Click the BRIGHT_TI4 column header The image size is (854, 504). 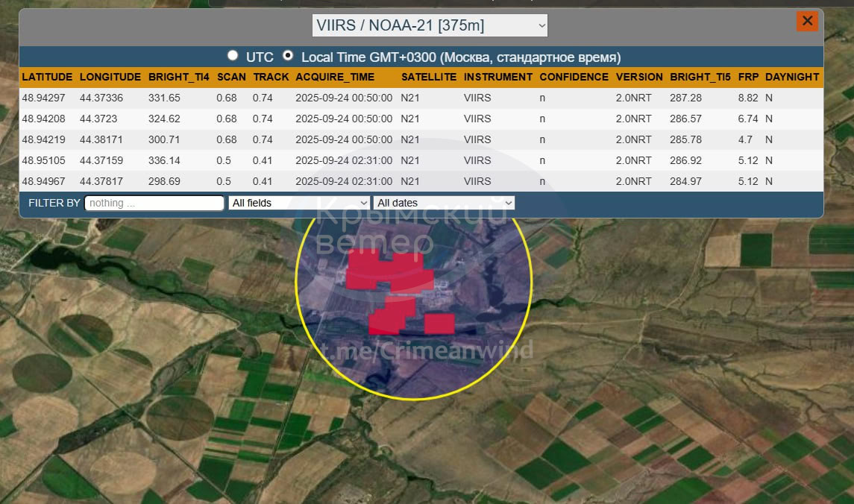coord(178,77)
